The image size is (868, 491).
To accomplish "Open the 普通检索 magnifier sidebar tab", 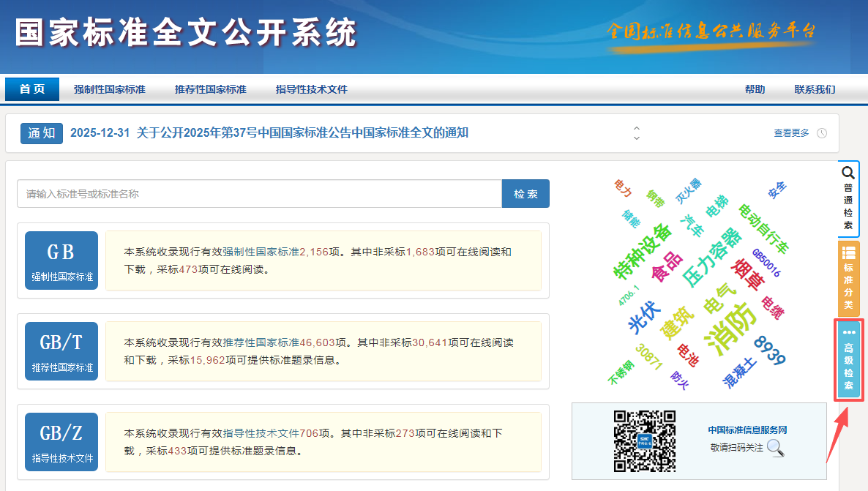I will point(848,198).
